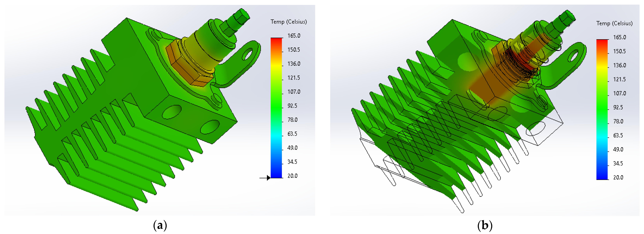Click the 20.0 label on right legend
Screen dimensions: 644x234
pos(618,178)
